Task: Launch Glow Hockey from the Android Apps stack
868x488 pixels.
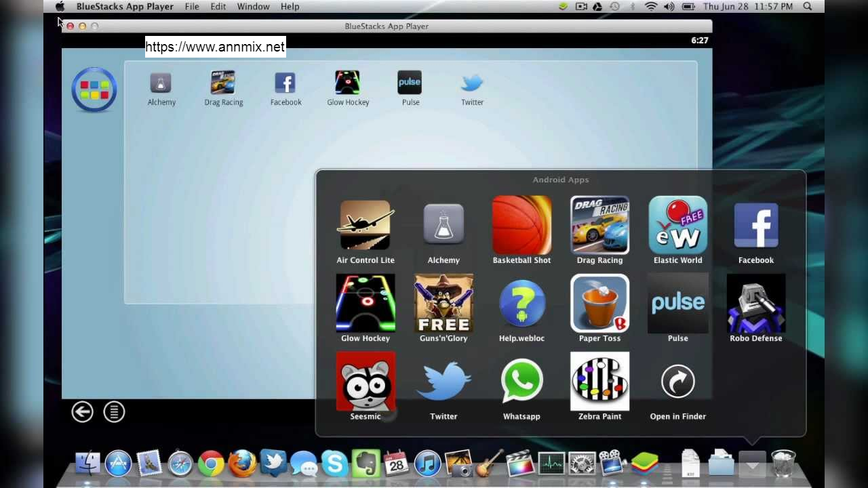Action: (x=366, y=303)
